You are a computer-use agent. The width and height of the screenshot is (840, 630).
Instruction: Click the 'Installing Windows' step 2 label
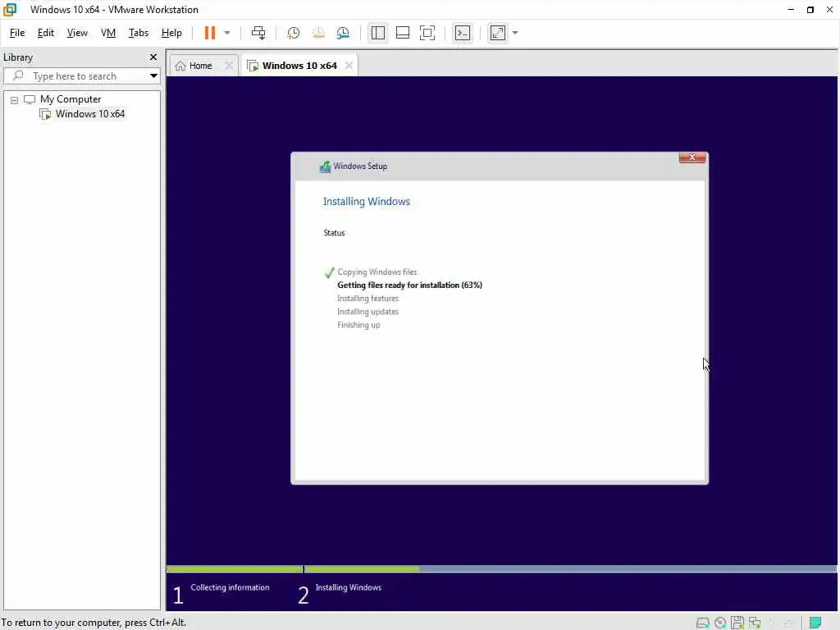tap(348, 587)
